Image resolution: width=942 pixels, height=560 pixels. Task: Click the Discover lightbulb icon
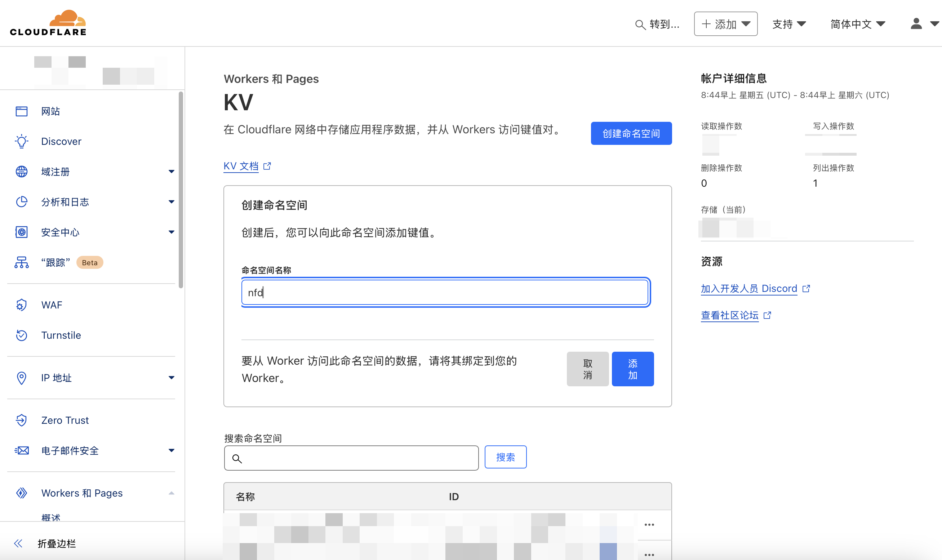click(x=22, y=141)
